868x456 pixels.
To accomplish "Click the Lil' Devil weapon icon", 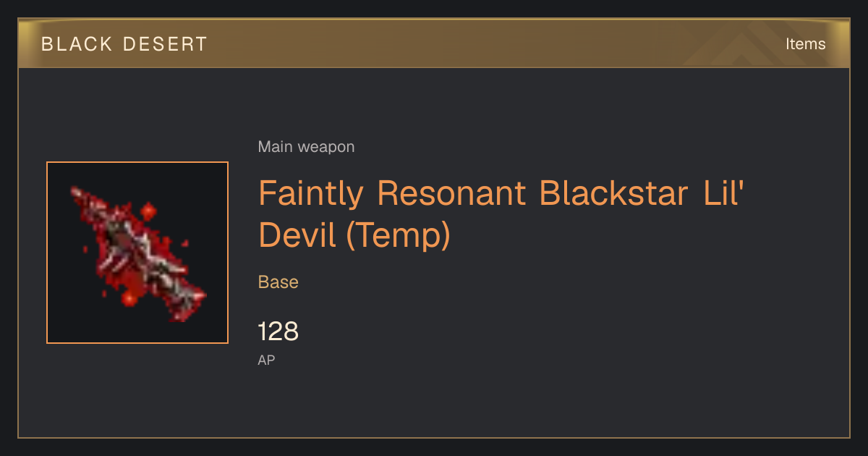I will pyautogui.click(x=137, y=253).
